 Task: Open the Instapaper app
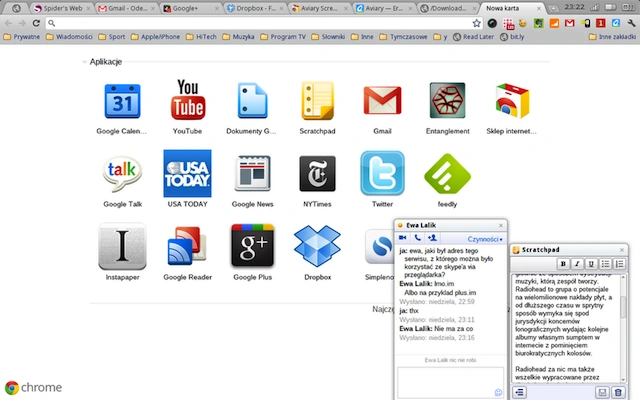(x=122, y=247)
